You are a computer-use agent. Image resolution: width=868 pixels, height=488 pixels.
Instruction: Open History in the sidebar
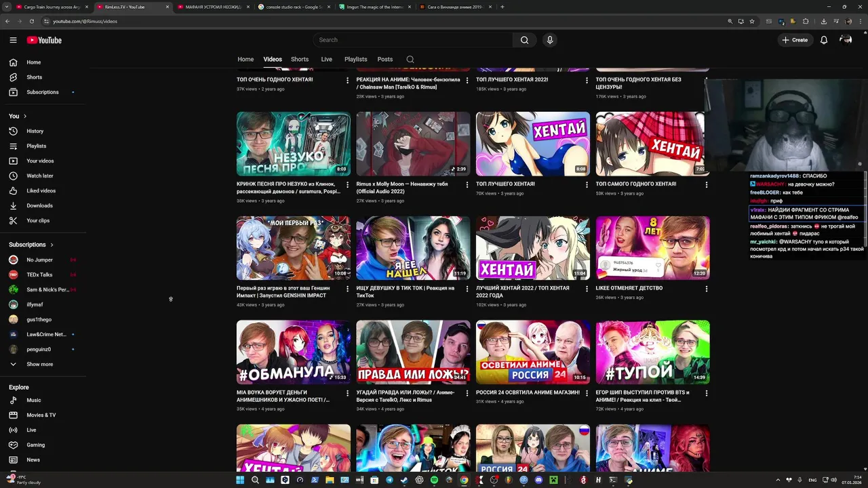tap(43, 131)
